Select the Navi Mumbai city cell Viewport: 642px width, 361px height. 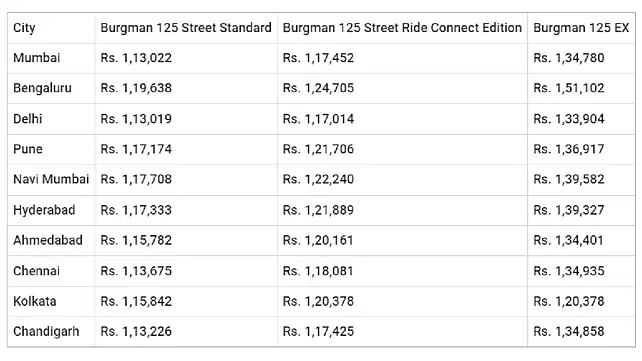pos(51,179)
